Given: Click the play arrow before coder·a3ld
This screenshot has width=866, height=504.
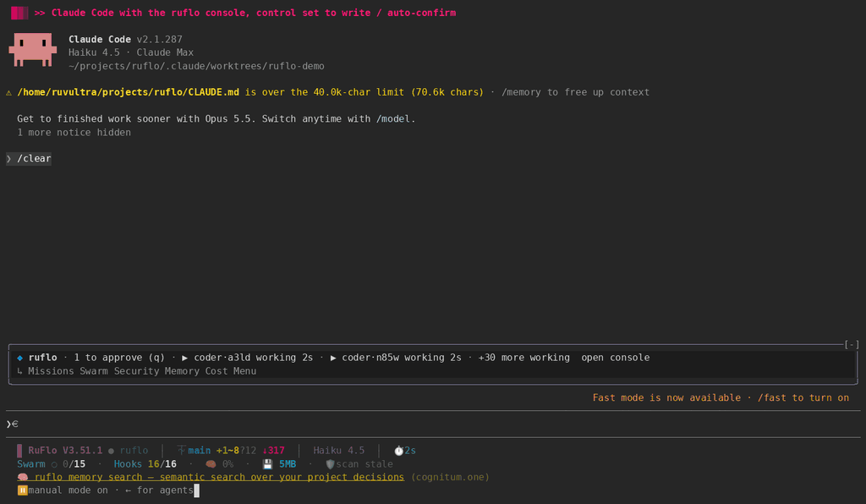Looking at the screenshot, I should pos(185,358).
